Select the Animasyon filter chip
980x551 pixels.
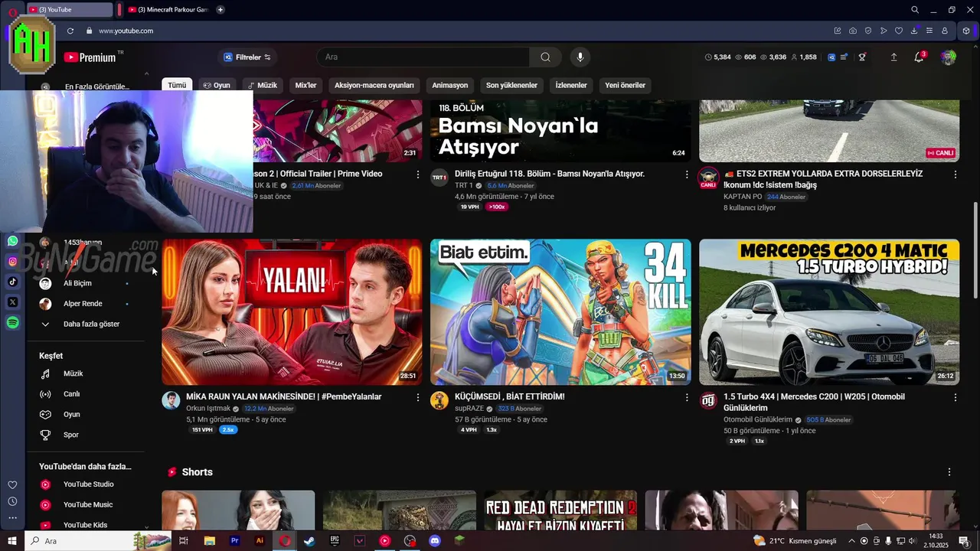pos(449,85)
